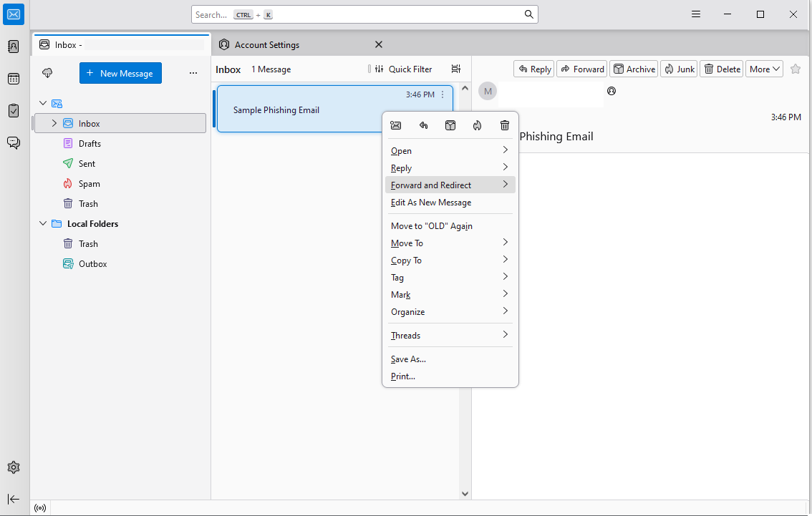This screenshot has width=812, height=516.
Task: Star the open message
Action: tap(796, 69)
